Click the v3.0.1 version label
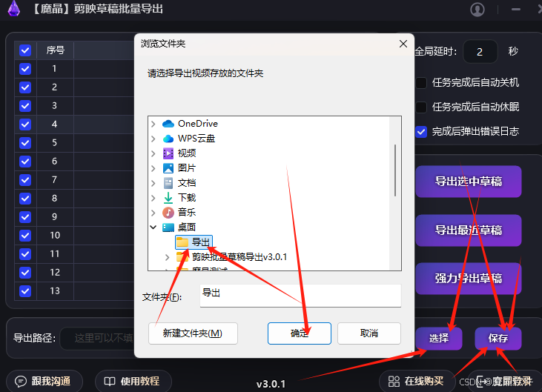Screen dimensions: 542x392 tap(271, 384)
